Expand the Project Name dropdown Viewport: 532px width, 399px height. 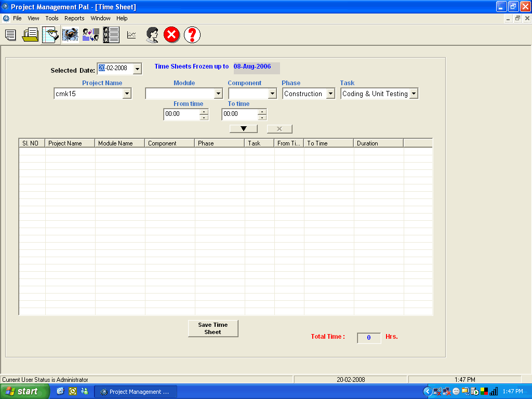(127, 94)
